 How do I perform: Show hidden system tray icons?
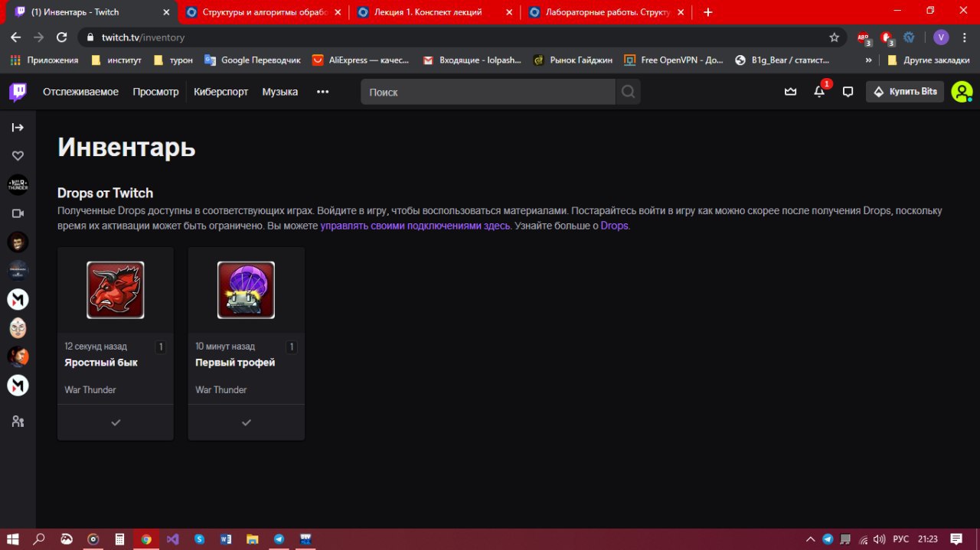pyautogui.click(x=812, y=539)
